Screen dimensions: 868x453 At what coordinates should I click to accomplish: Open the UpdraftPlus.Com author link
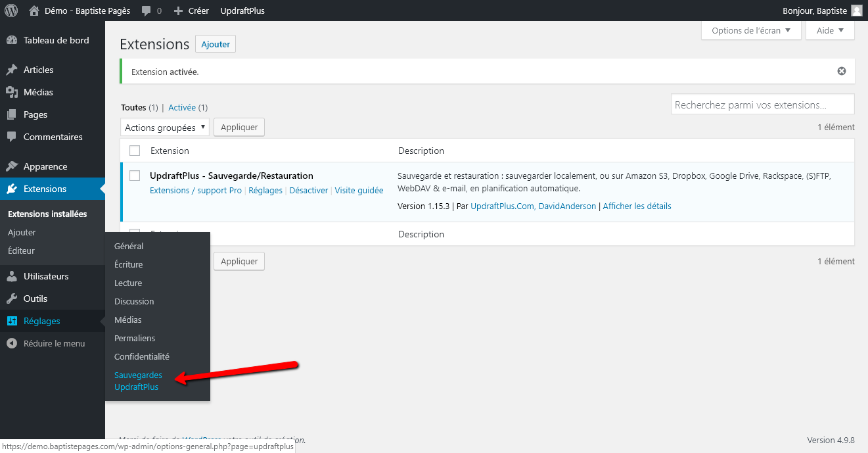click(x=503, y=206)
